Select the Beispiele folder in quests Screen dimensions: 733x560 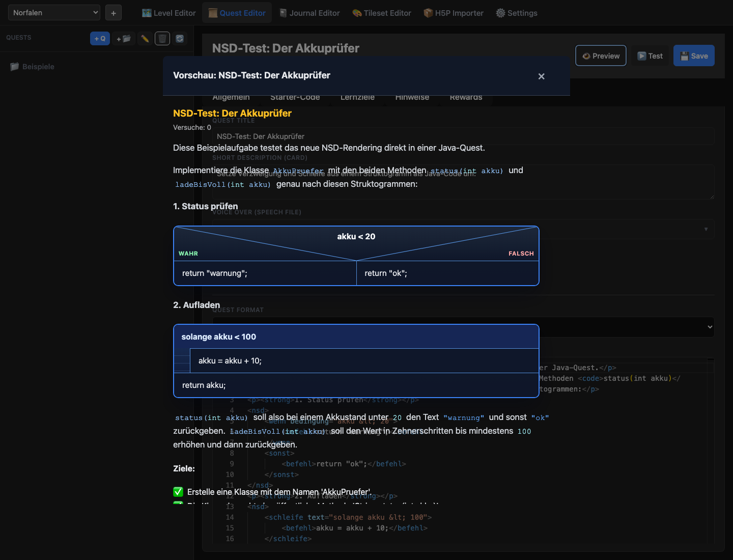(38, 67)
